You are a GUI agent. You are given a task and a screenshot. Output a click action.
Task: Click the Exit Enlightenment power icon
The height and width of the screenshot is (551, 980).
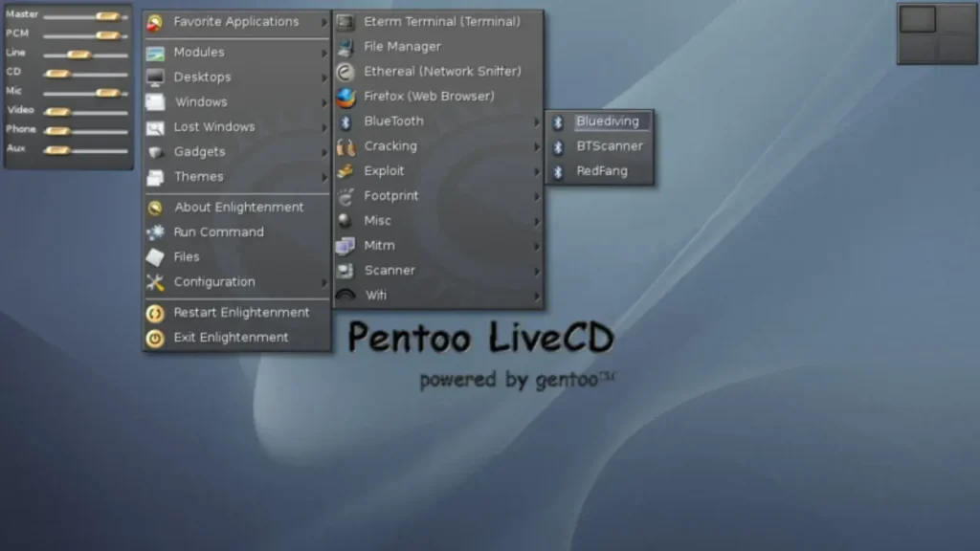click(155, 338)
